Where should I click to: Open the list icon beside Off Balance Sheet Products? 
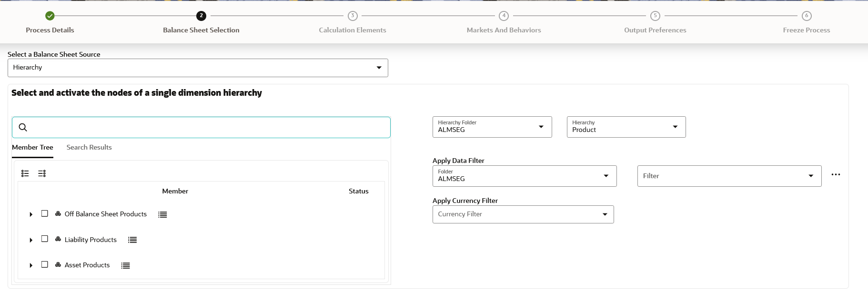(x=162, y=215)
